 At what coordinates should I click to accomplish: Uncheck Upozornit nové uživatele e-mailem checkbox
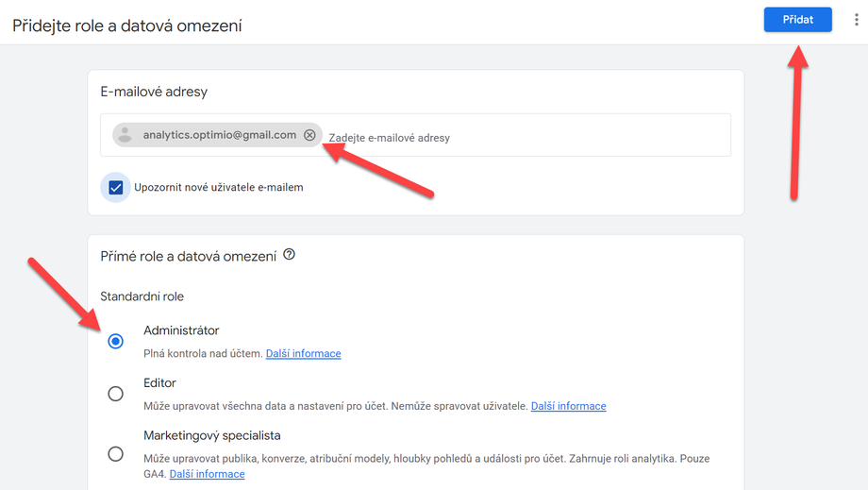pos(116,188)
